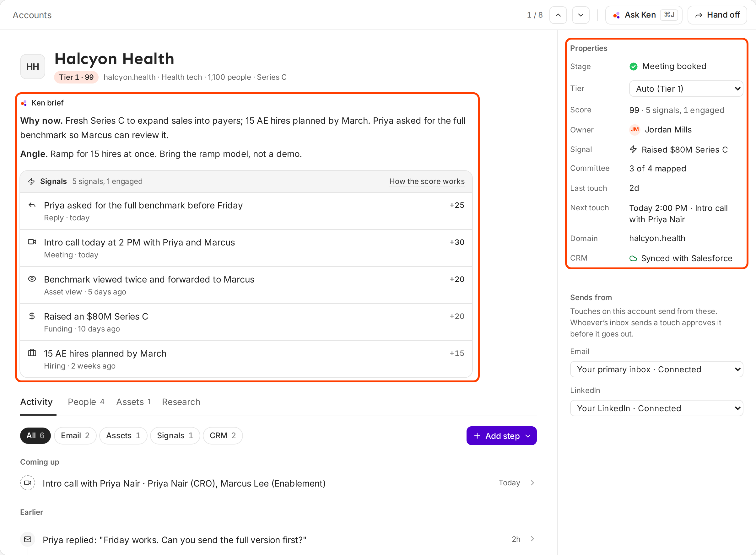756x555 pixels.
Task: Click the reply arrow icon beside Priya benchmark signal
Action: coord(32,205)
